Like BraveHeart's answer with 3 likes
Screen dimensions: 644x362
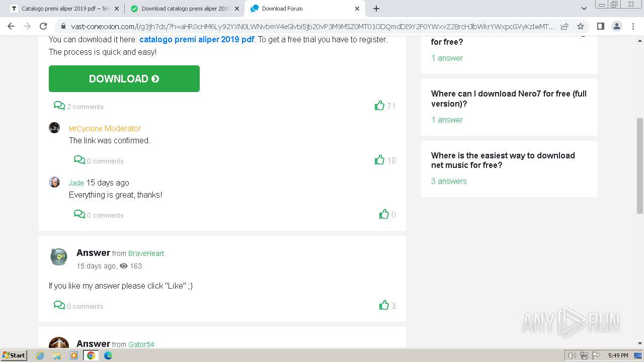[384, 305]
